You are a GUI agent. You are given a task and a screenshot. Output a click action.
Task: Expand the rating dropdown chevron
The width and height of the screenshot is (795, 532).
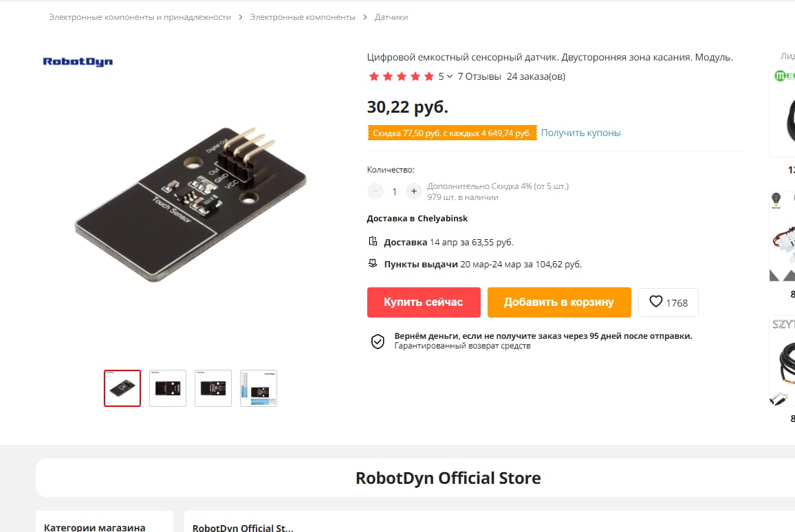tap(450, 76)
